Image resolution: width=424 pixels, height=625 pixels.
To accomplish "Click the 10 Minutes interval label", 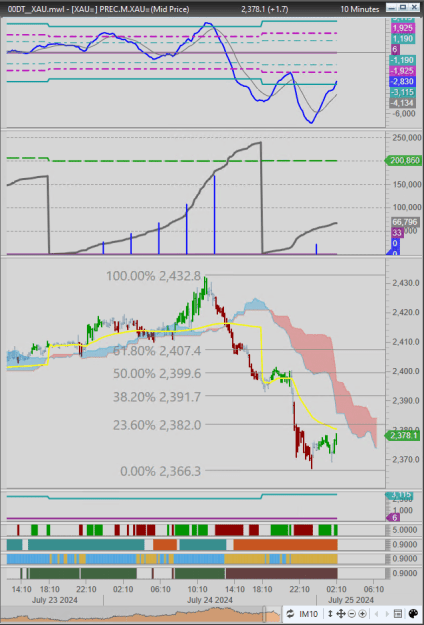I will 360,9.
